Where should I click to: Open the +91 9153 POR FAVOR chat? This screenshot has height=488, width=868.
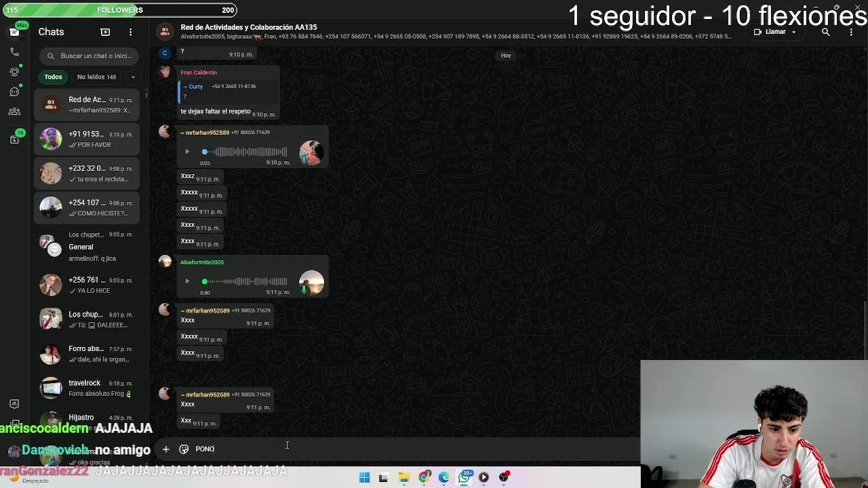click(x=87, y=139)
